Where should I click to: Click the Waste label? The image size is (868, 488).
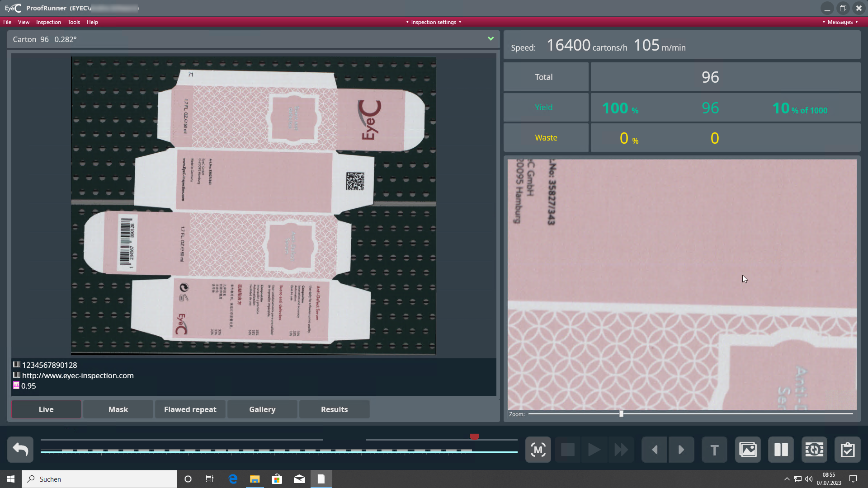pyautogui.click(x=546, y=137)
